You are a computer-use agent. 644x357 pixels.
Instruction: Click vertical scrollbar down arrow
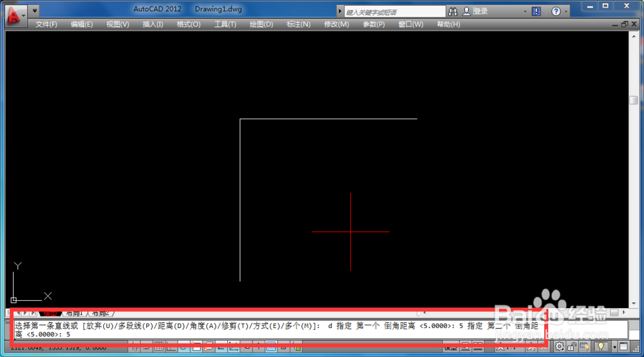[x=634, y=304]
